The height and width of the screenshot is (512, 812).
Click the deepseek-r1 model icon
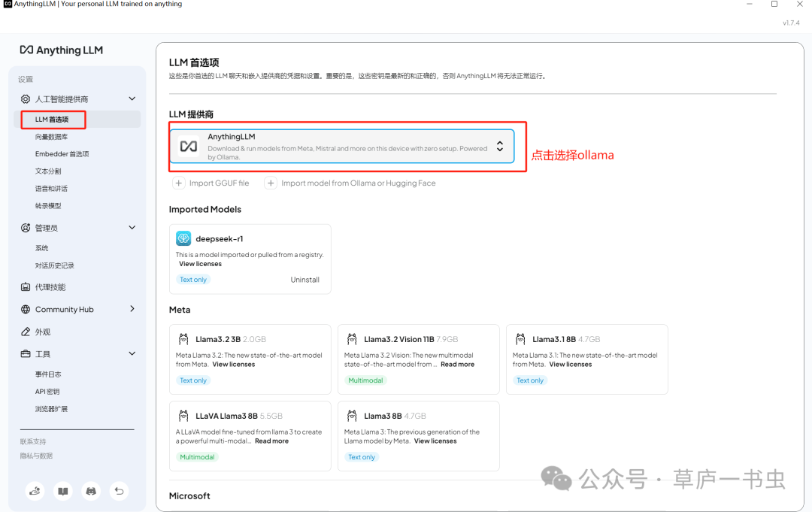tap(183, 238)
